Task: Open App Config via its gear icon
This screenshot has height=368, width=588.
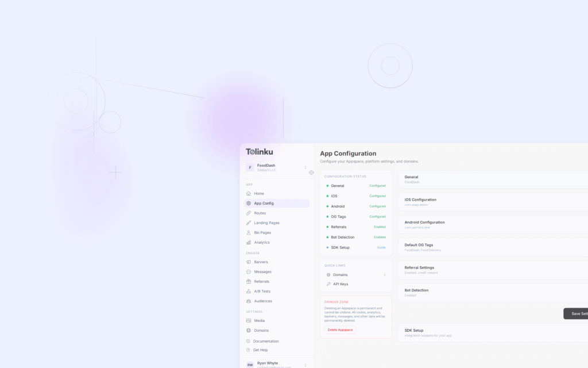Action: coord(248,203)
